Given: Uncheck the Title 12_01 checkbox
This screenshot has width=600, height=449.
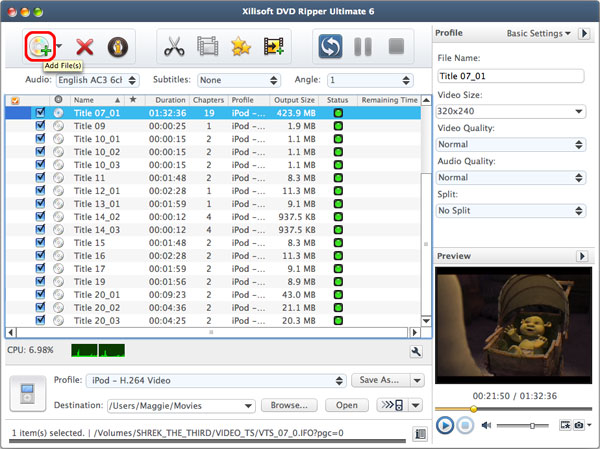Looking at the screenshot, I should click(40, 190).
